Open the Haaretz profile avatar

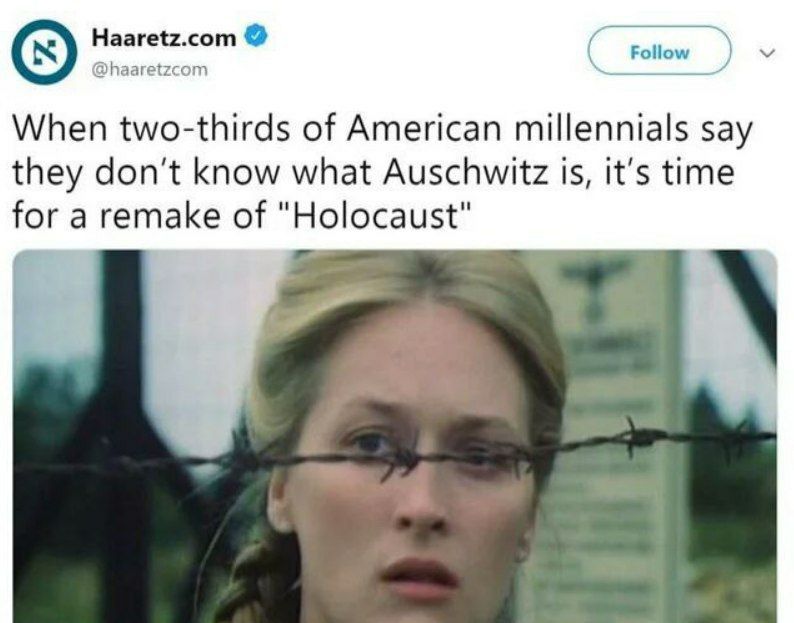point(45,52)
